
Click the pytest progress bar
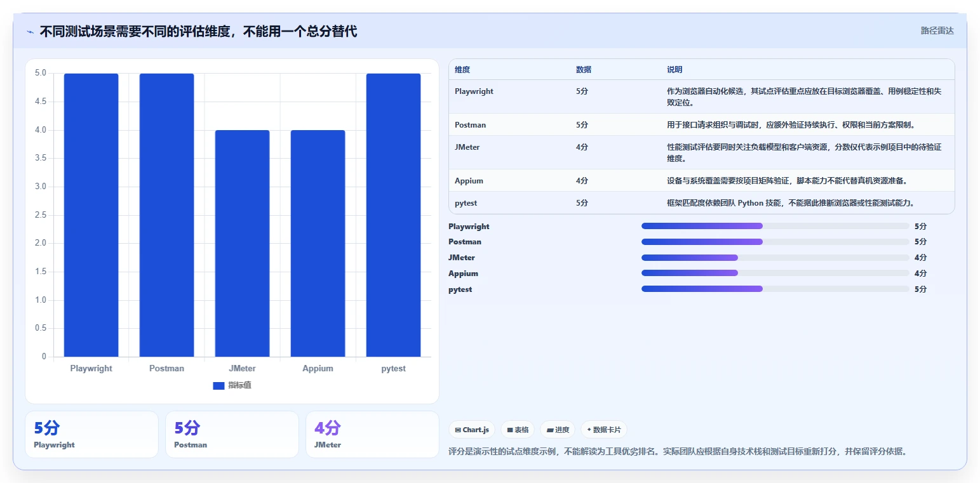pyautogui.click(x=775, y=289)
